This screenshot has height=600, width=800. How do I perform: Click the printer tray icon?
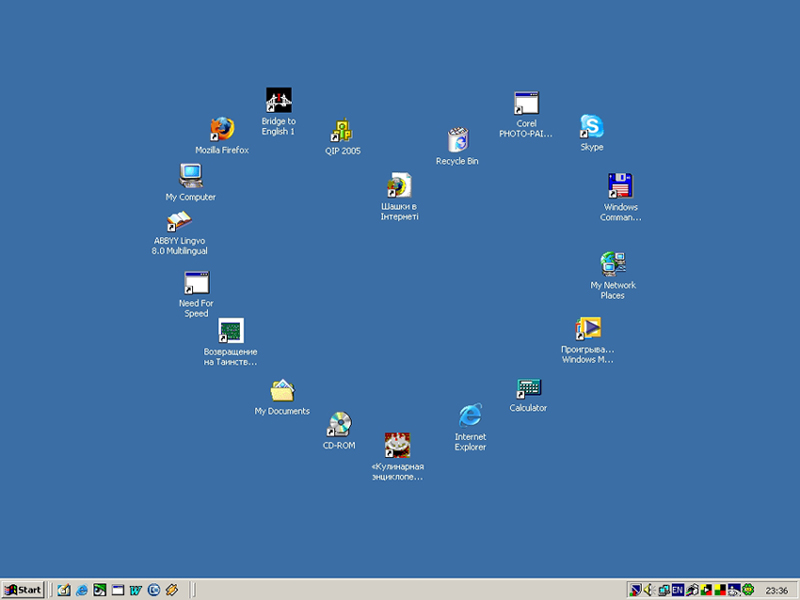coord(692,590)
